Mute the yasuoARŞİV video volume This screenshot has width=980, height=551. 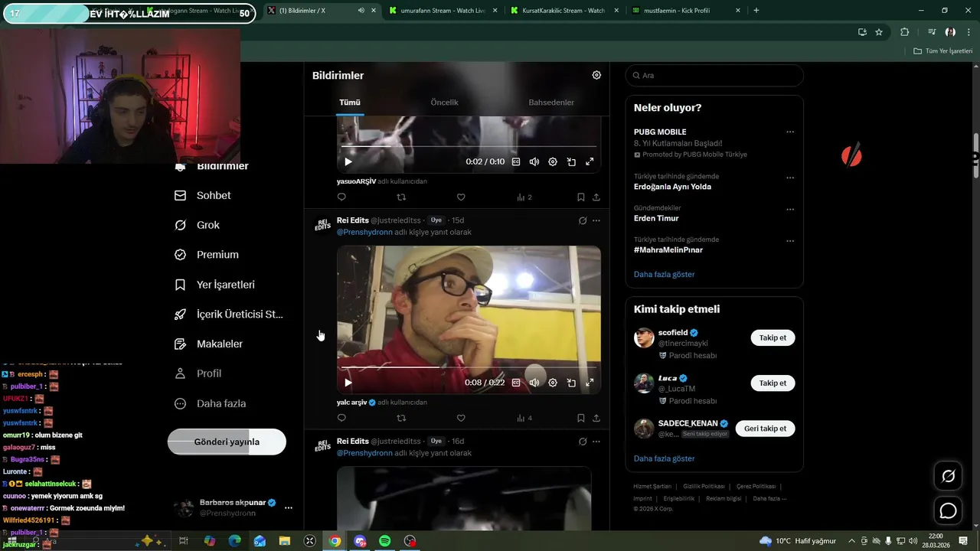(534, 161)
